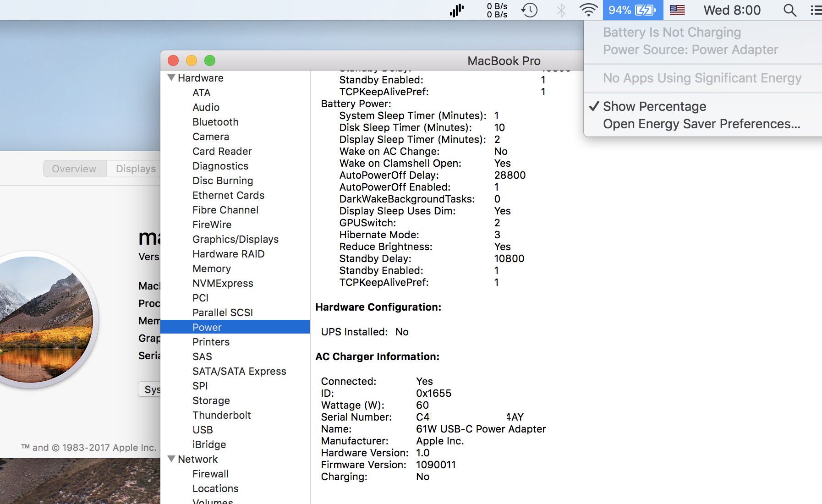Select NVMExpress in the sidebar
822x504 pixels.
pos(223,283)
